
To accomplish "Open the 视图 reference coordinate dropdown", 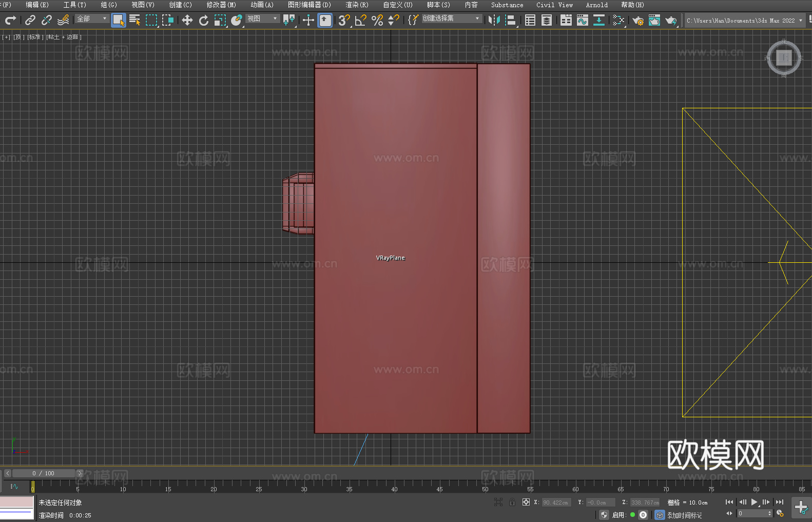I will coord(262,19).
